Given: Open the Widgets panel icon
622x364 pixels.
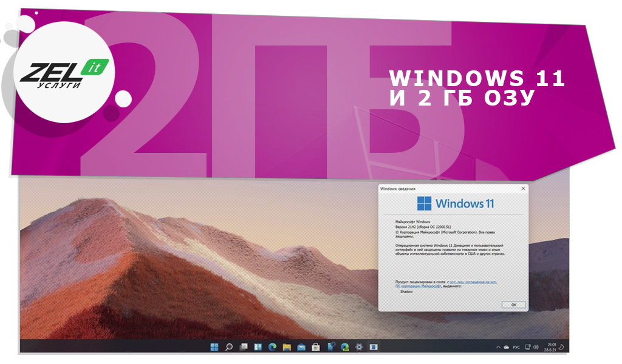Looking at the screenshot, I should tap(258, 347).
